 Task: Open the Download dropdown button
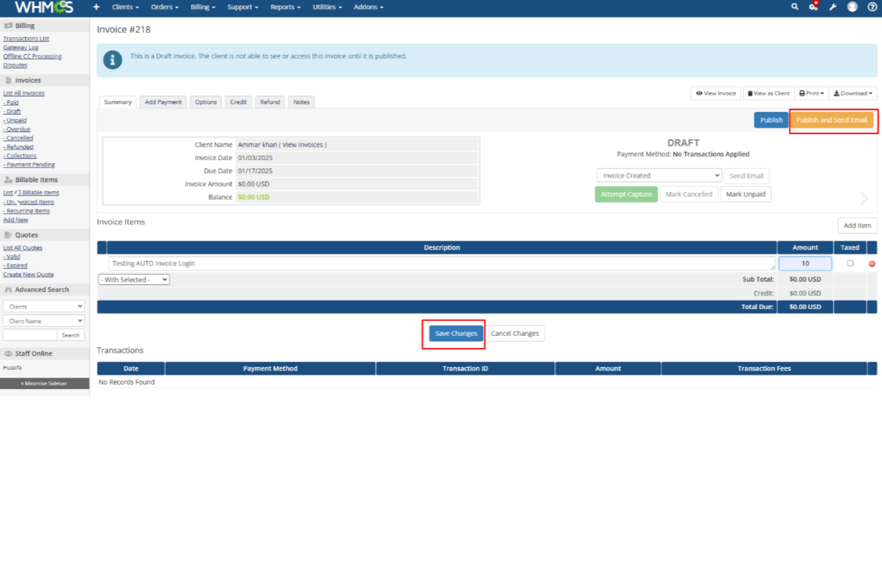click(853, 93)
